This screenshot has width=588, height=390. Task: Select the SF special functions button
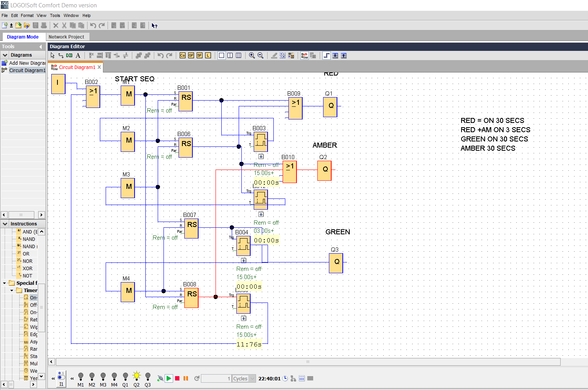pyautogui.click(x=199, y=55)
